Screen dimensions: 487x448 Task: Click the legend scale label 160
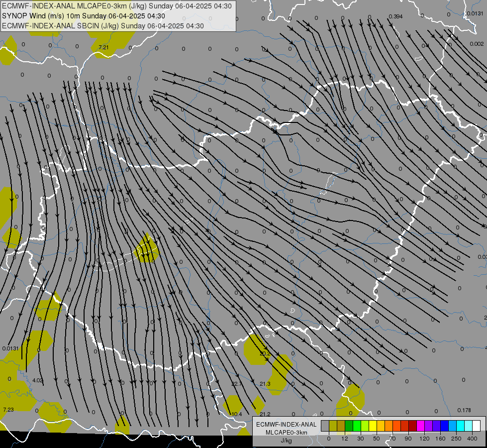point(440,439)
